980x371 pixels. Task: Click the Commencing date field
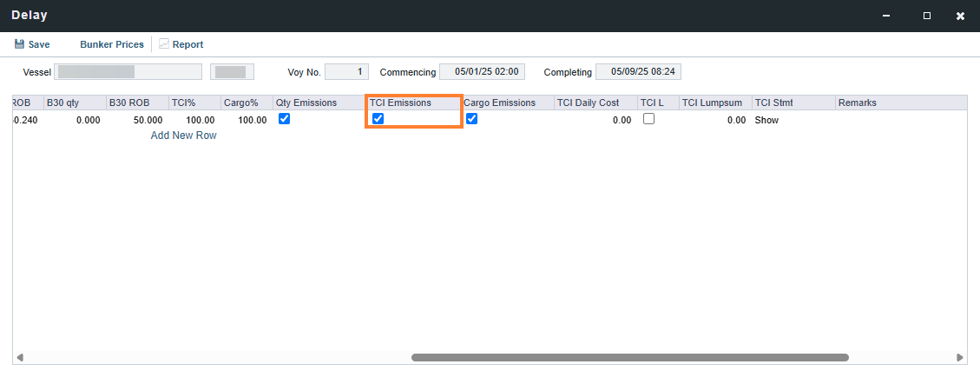[x=482, y=72]
